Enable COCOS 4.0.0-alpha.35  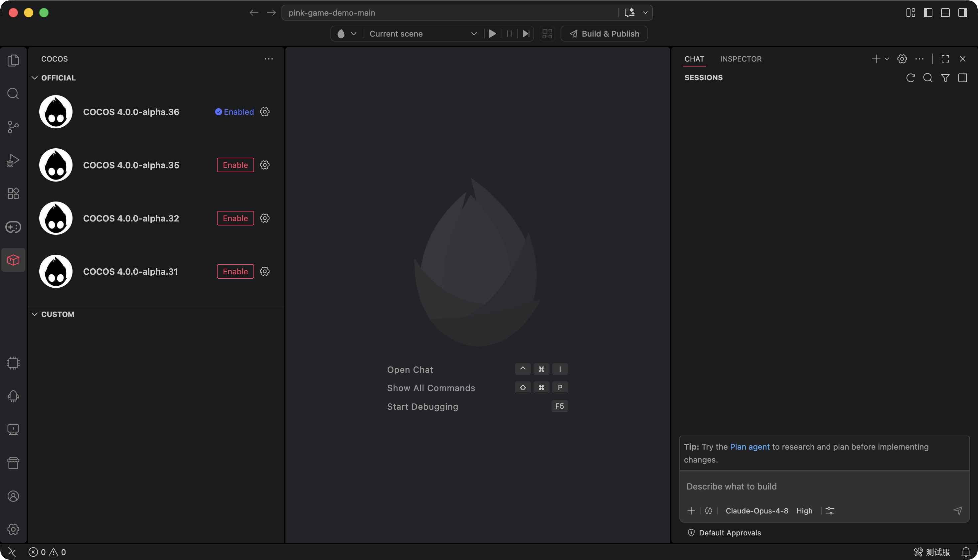(x=235, y=165)
